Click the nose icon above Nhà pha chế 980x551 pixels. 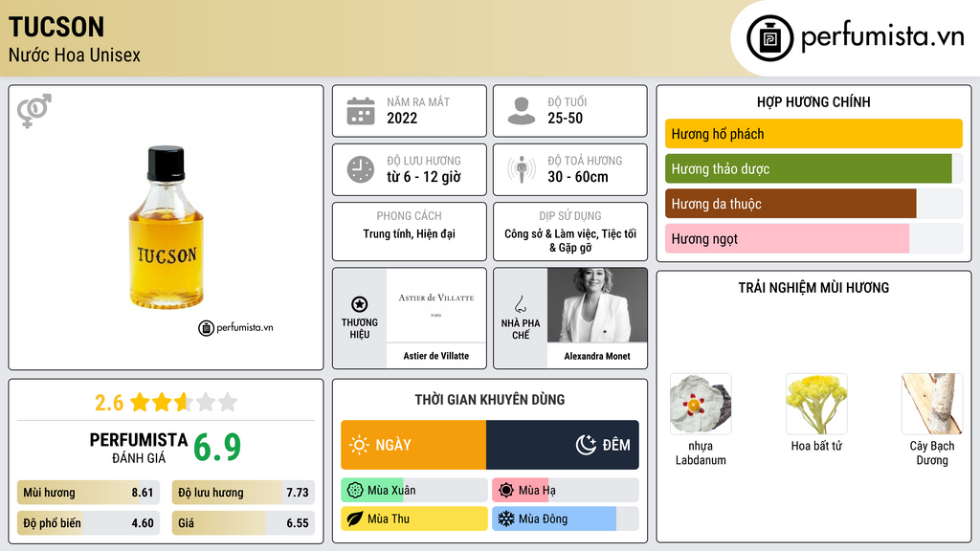520,305
